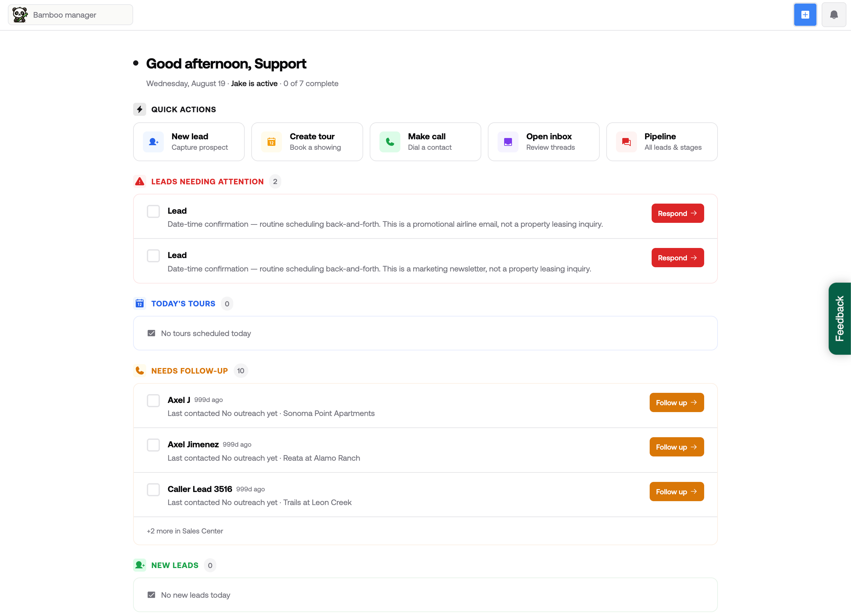Screen dimensions: 851x616
Task: Click the blue plus icon in header
Action: click(805, 15)
